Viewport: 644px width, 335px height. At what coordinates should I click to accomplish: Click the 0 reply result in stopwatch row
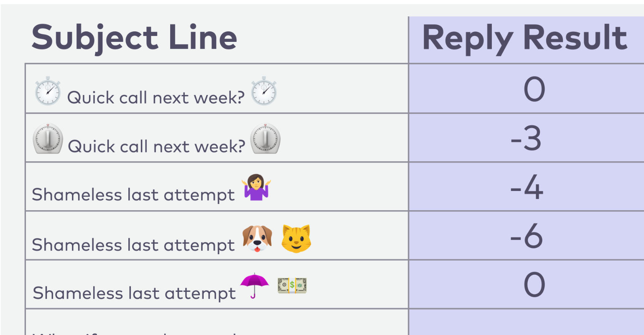(x=526, y=89)
